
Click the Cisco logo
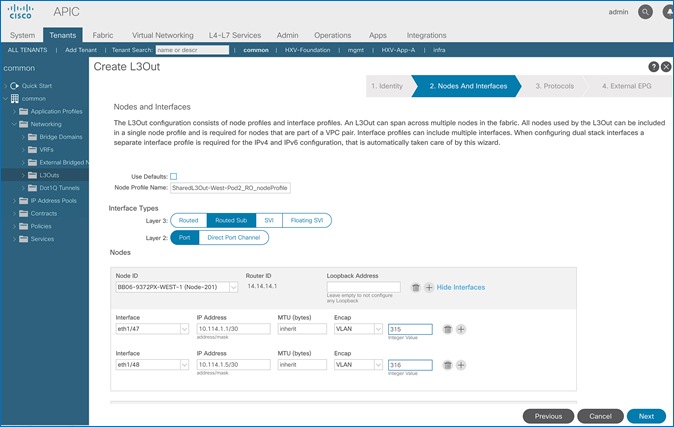coord(20,12)
